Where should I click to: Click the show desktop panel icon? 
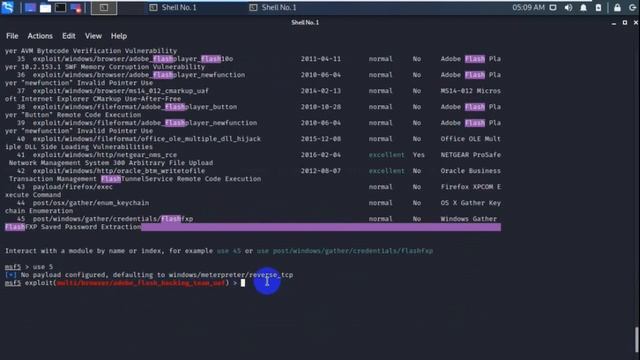(30, 8)
